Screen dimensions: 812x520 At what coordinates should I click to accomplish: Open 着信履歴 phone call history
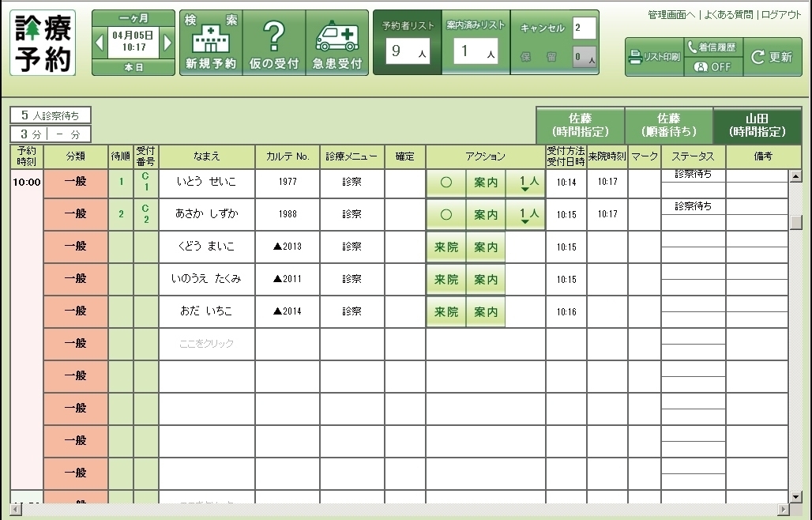pyautogui.click(x=714, y=47)
